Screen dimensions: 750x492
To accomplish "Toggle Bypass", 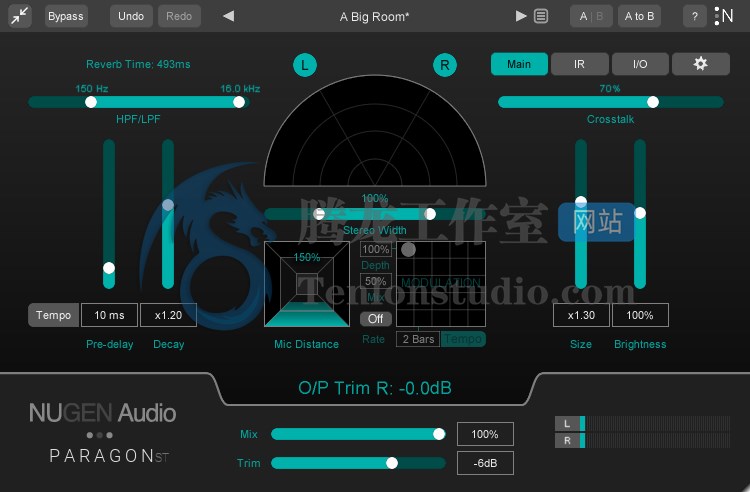I will click(66, 16).
